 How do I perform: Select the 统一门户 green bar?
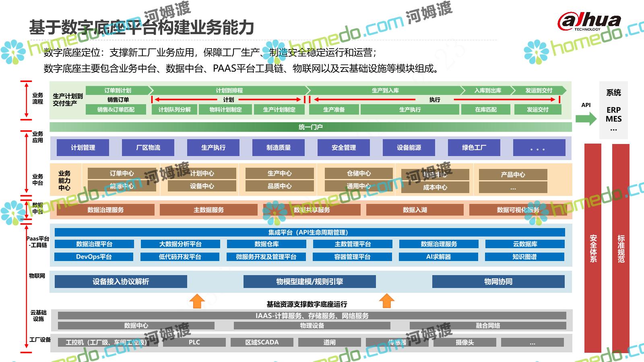click(310, 127)
